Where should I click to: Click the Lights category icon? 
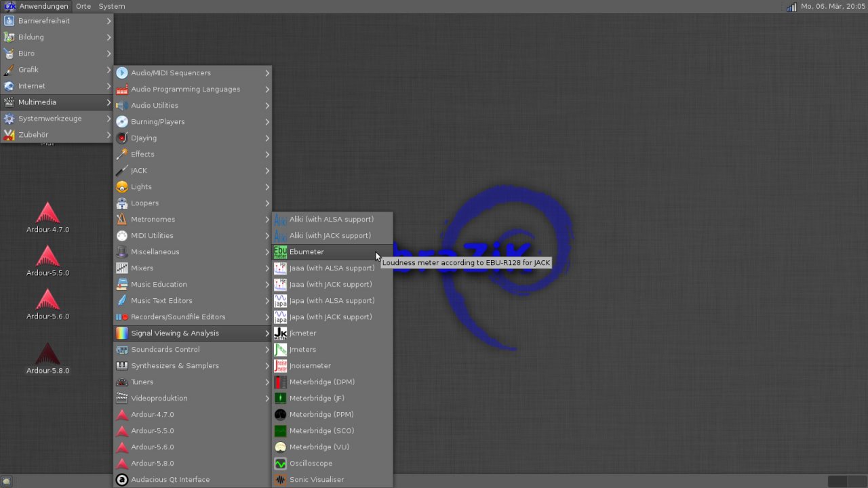(x=122, y=187)
